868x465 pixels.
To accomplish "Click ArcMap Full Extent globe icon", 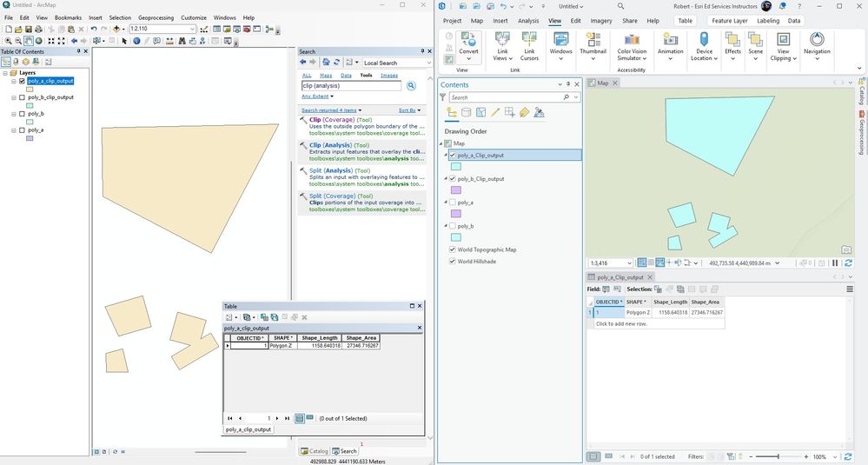I will (39, 41).
